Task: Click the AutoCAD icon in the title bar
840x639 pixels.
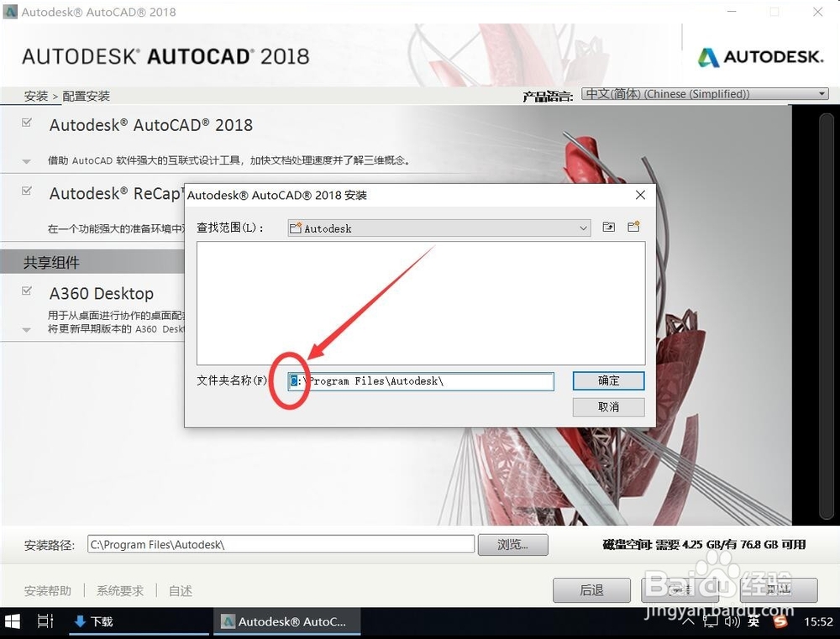Action: click(x=10, y=12)
